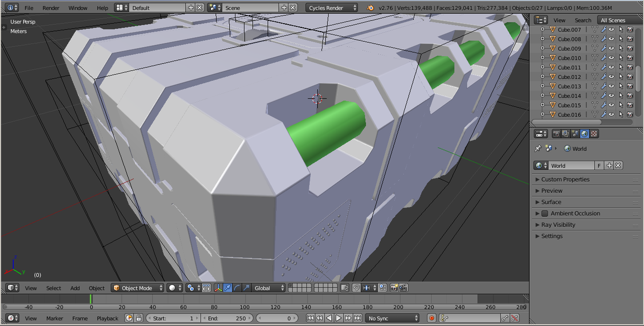Switch to the Texture properties tab
This screenshot has width=644, height=326.
(594, 134)
